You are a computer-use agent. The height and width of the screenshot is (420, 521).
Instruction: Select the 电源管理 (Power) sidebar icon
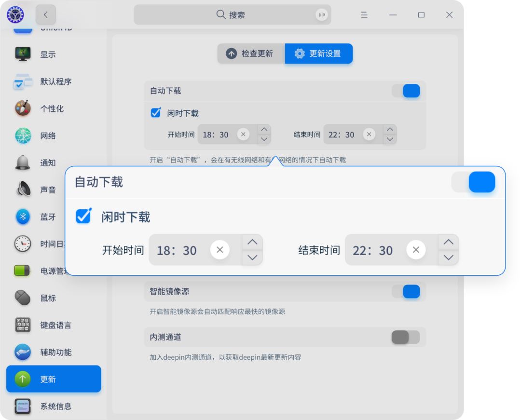tap(23, 271)
